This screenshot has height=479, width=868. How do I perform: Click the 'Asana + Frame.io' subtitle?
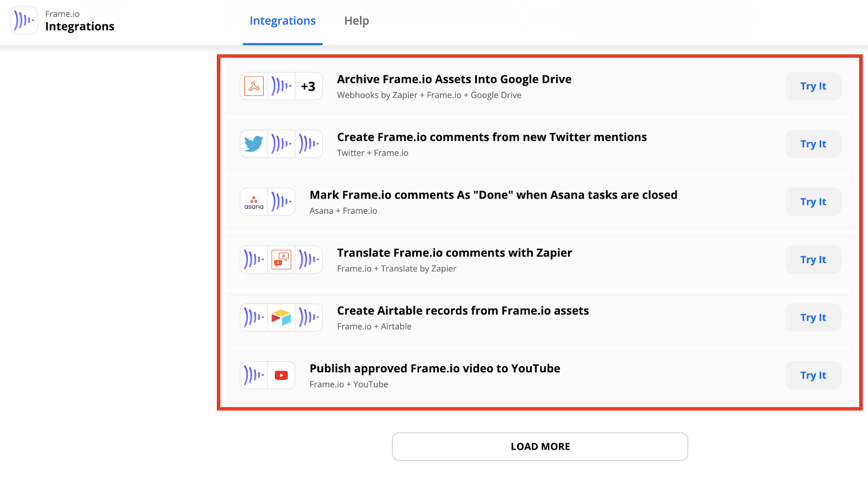[x=343, y=211]
